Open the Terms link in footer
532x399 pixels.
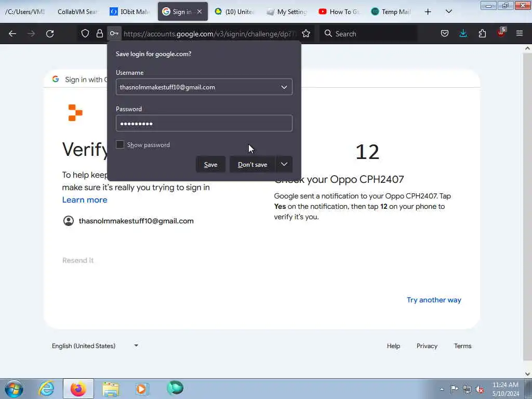click(463, 345)
